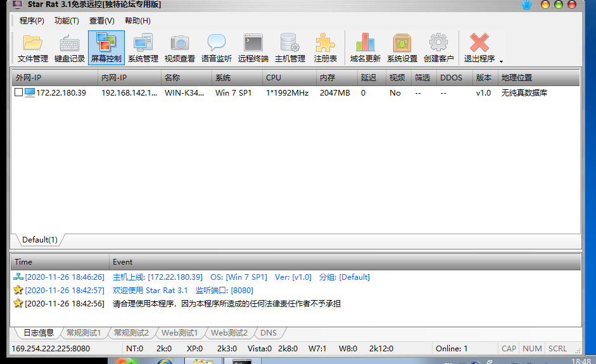
Task: Open the 主机管理 host management tool
Action: click(x=290, y=48)
